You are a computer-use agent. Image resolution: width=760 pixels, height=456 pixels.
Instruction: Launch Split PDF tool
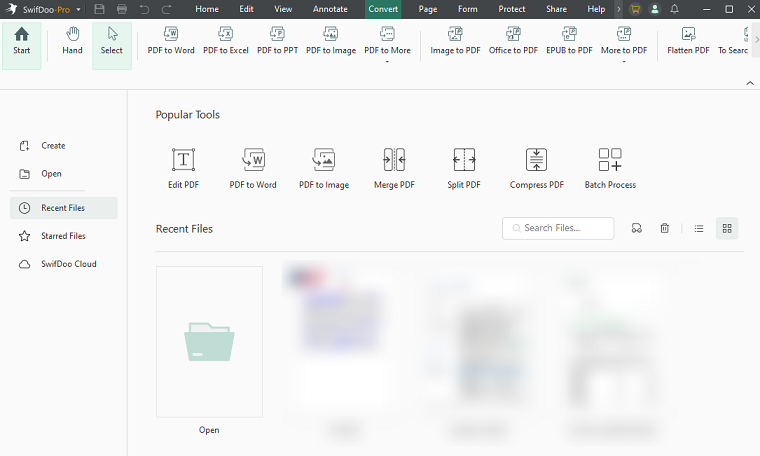click(x=464, y=168)
